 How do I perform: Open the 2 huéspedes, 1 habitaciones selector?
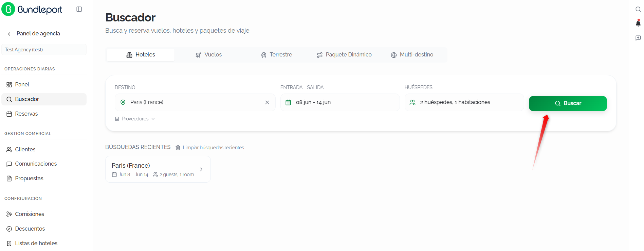(464, 102)
